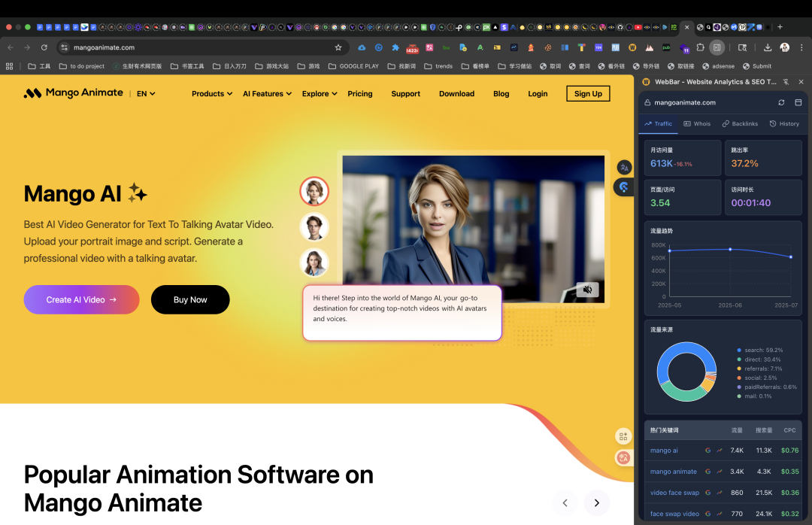The width and height of the screenshot is (812, 525).
Task: Open the Chrome profile avatar
Action: pos(784,47)
